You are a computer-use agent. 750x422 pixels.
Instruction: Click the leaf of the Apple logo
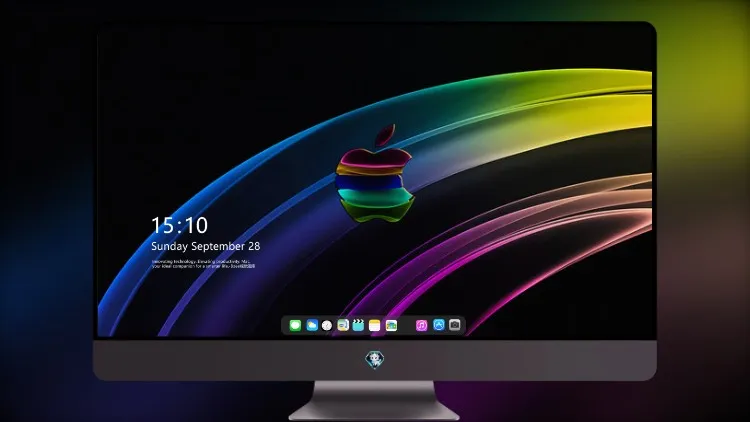click(385, 135)
